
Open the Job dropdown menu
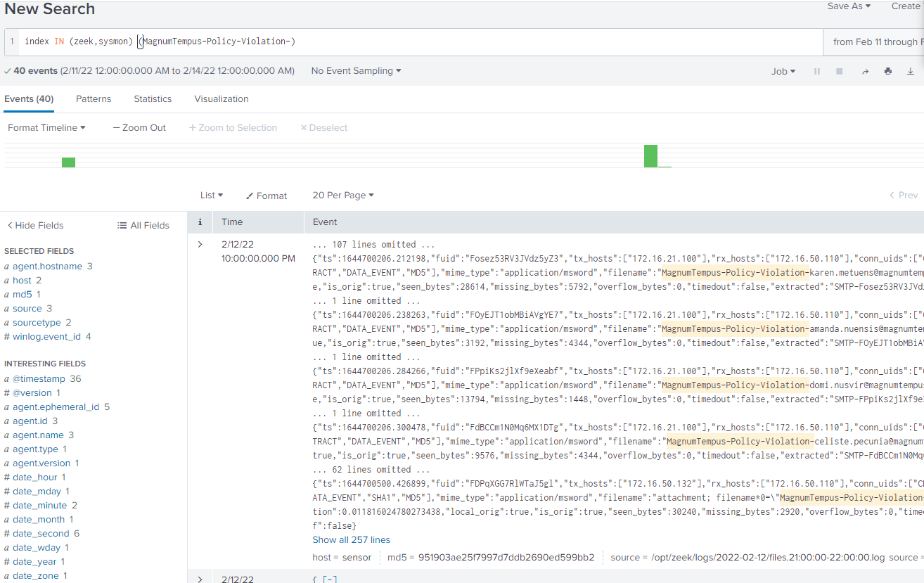[783, 71]
